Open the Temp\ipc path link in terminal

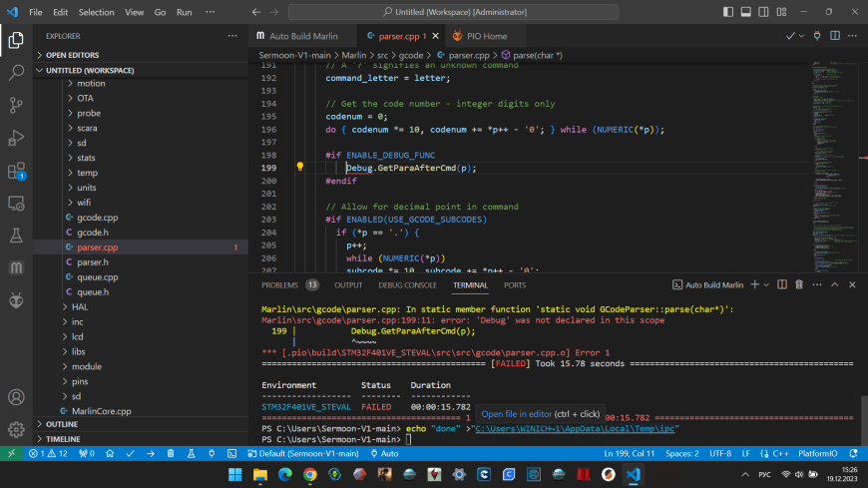point(575,428)
